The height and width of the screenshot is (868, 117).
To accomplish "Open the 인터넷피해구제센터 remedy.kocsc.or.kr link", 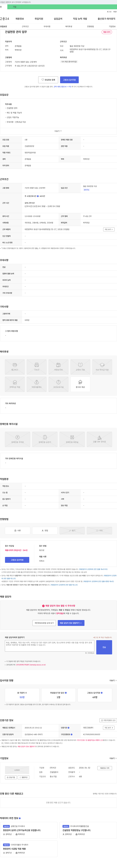I will point(31,665).
